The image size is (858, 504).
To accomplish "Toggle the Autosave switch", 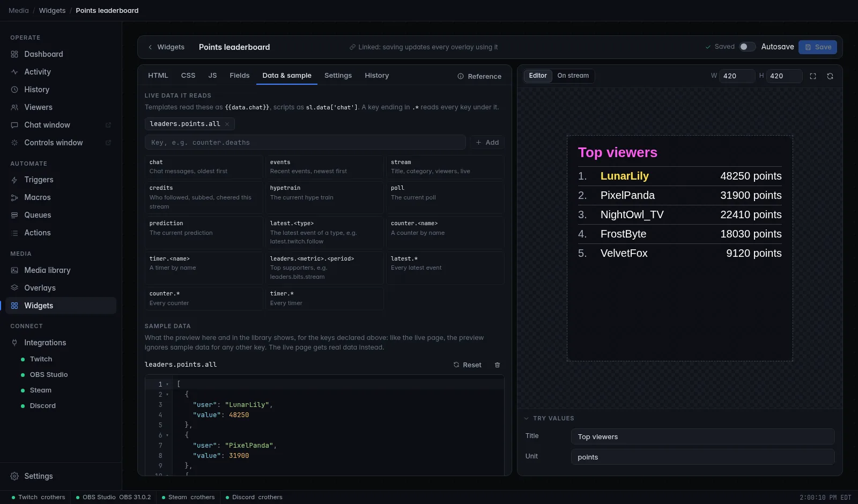I will (x=747, y=47).
